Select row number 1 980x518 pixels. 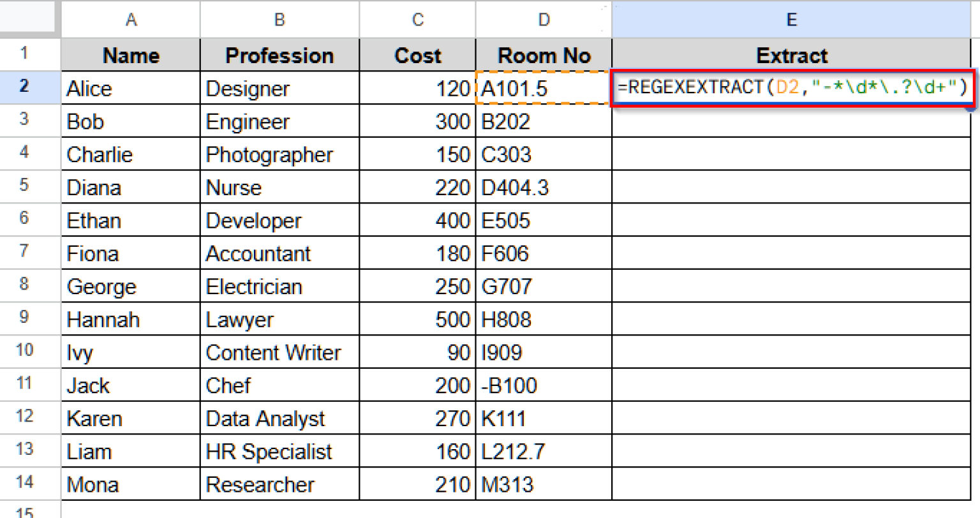(x=29, y=55)
